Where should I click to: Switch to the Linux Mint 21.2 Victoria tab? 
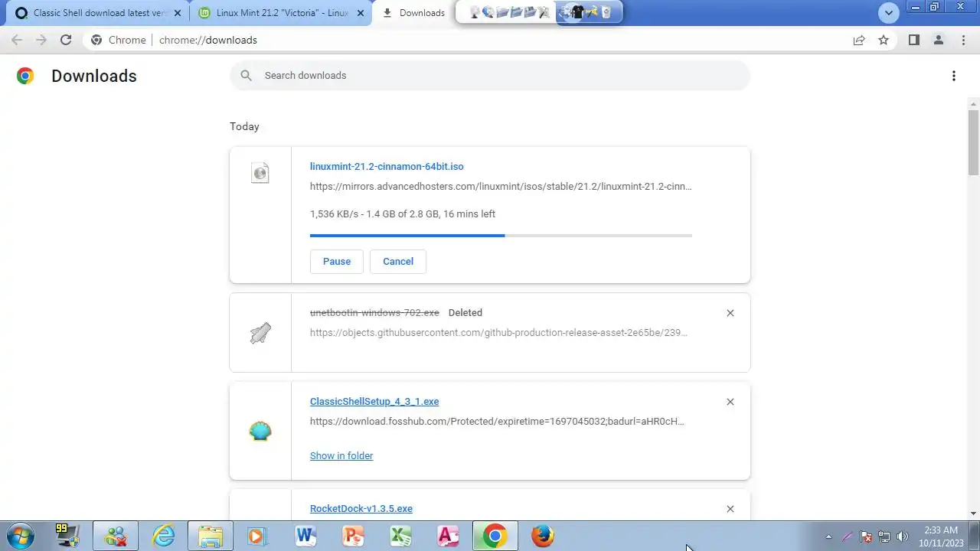[x=280, y=13]
